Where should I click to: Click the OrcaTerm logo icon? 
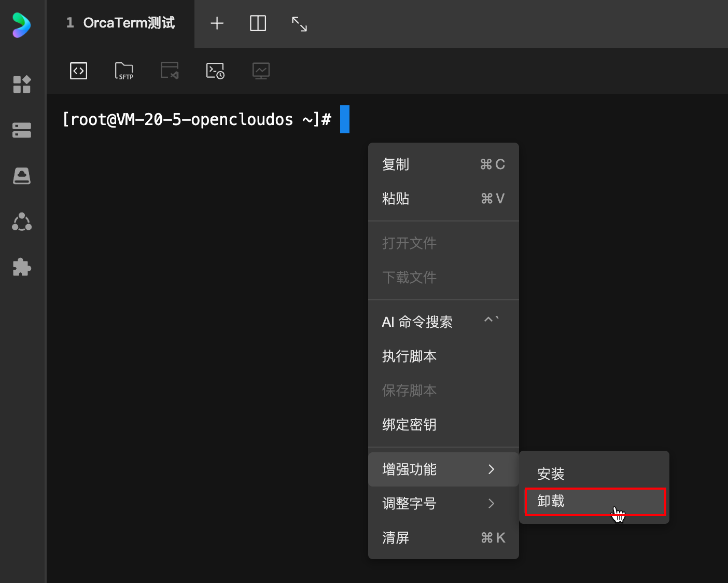pyautogui.click(x=22, y=25)
